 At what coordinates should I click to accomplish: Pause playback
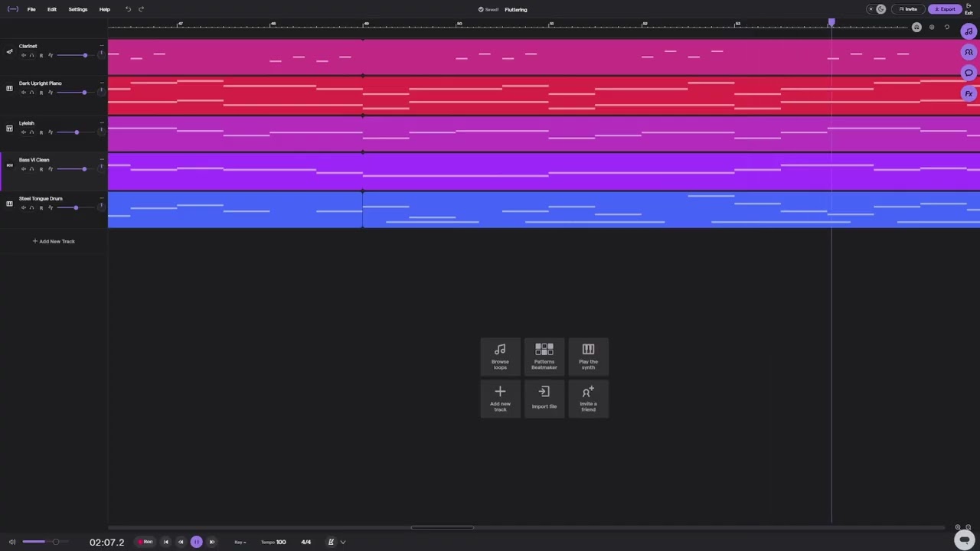pos(196,542)
